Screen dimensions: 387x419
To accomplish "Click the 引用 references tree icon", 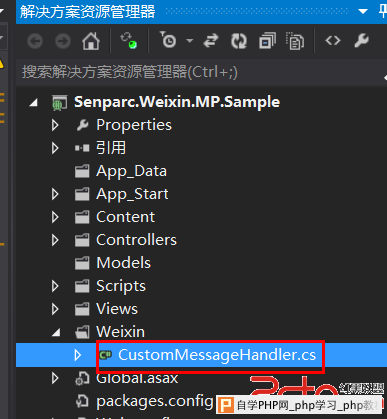I will pyautogui.click(x=82, y=148).
